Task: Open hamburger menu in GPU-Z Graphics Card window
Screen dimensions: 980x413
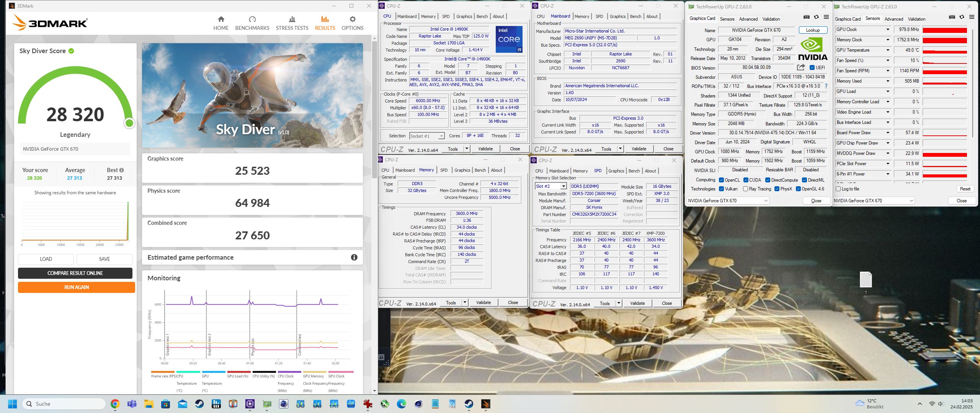Action: tap(826, 17)
